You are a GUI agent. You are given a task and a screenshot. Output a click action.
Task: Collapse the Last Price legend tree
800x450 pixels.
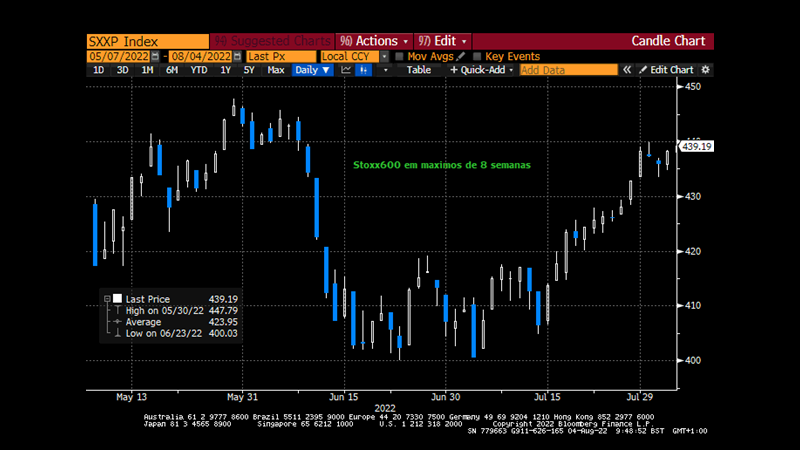105,298
